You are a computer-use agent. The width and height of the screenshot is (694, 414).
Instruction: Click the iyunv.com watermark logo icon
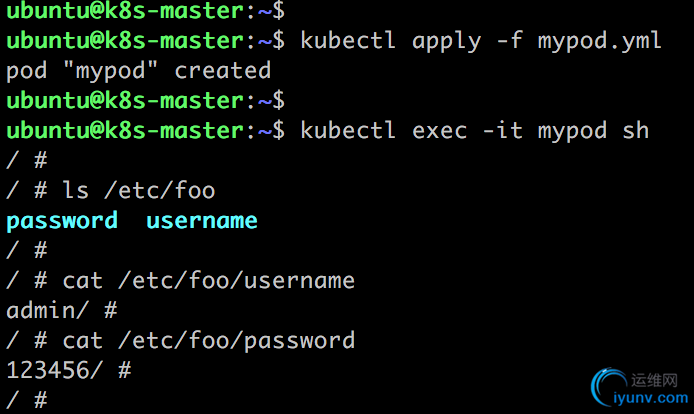tap(608, 387)
